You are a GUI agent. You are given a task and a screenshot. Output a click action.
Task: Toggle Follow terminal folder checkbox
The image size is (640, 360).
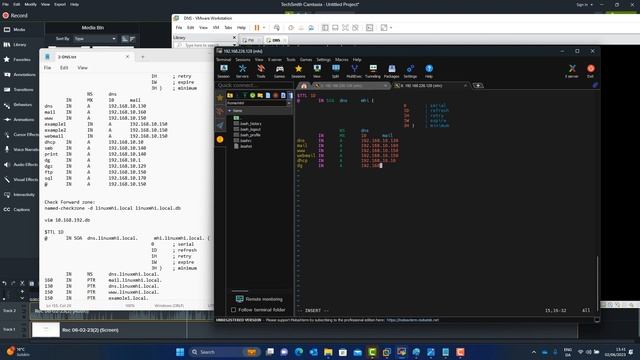click(x=233, y=310)
